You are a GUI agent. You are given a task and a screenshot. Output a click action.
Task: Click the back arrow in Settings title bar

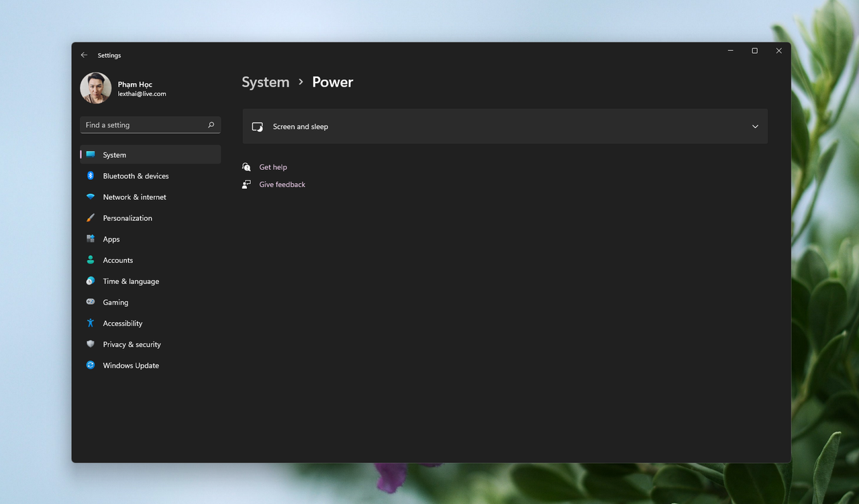84,55
